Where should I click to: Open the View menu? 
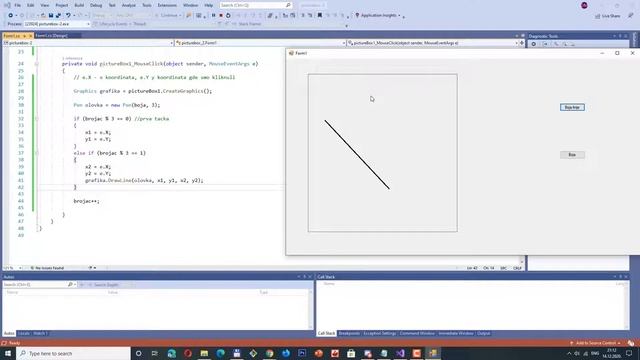(44, 5)
